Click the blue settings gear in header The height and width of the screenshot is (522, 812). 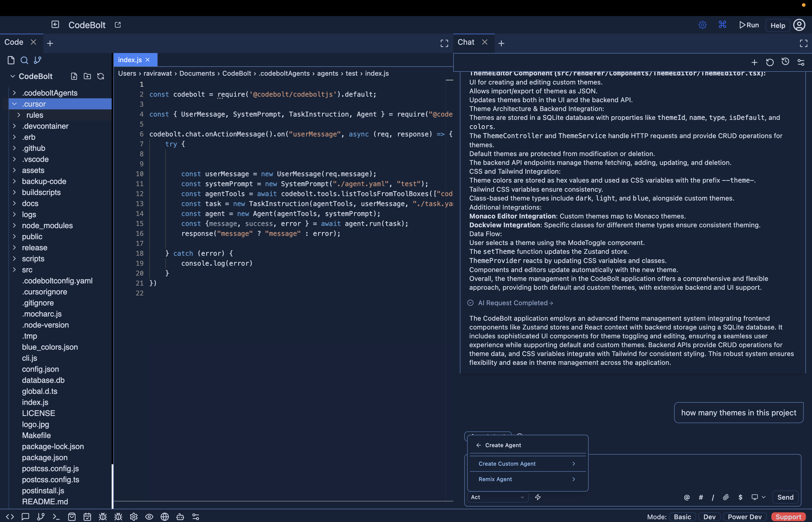coord(703,25)
